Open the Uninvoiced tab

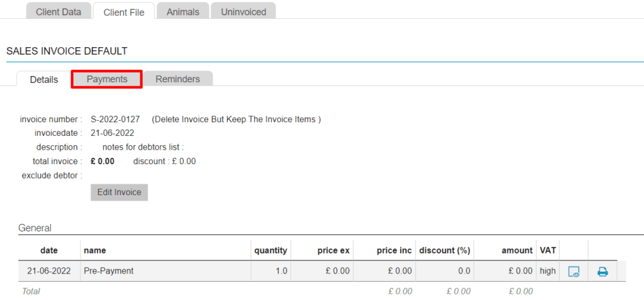coord(243,12)
